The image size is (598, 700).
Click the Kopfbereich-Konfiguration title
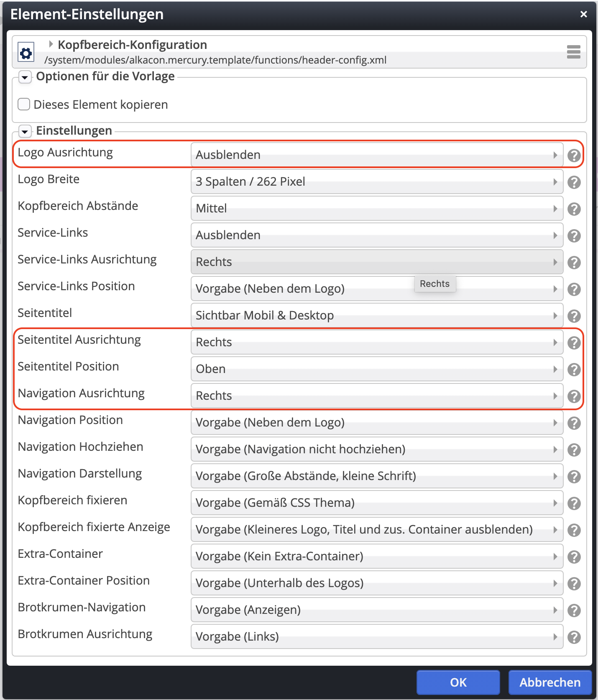[132, 45]
